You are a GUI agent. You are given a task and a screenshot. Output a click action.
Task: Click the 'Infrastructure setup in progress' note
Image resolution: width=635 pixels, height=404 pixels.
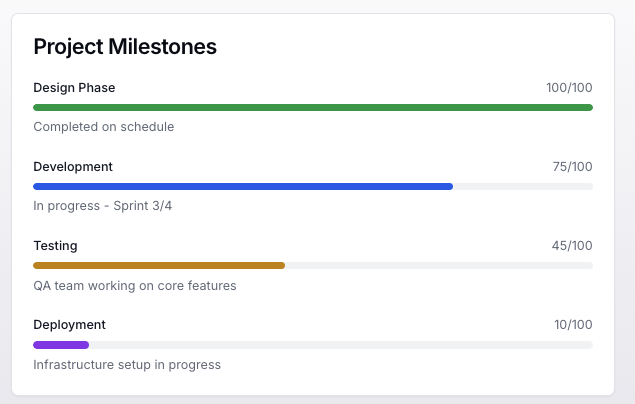(x=127, y=364)
